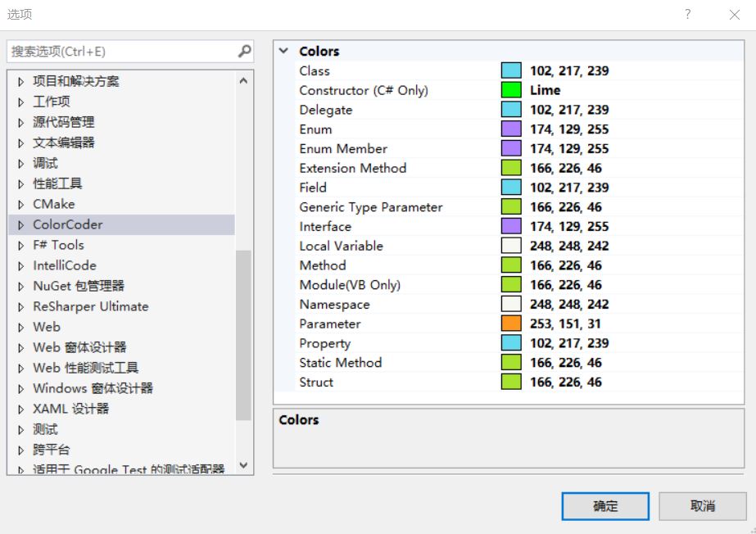
Task: Confirm settings with the 确定 button
Action: point(604,506)
